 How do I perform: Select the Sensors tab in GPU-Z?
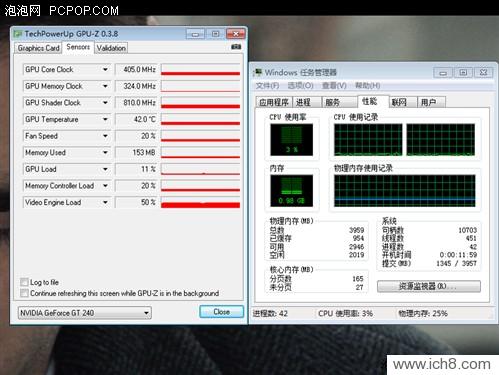pos(78,47)
